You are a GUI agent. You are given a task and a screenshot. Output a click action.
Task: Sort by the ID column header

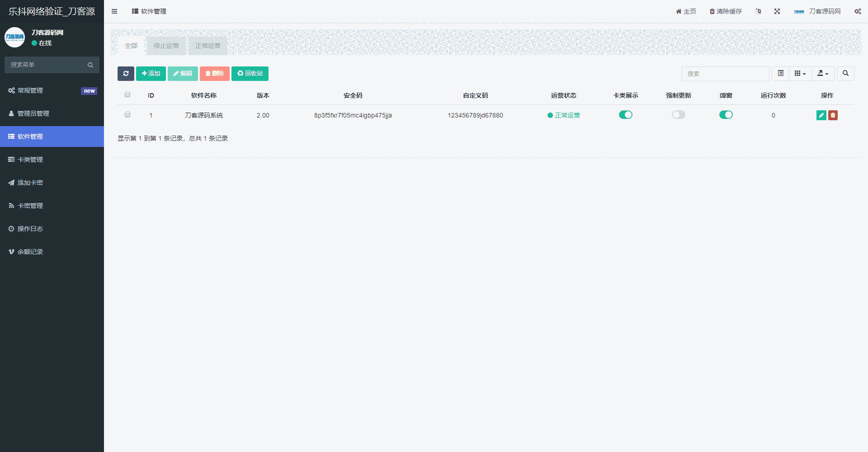point(151,95)
